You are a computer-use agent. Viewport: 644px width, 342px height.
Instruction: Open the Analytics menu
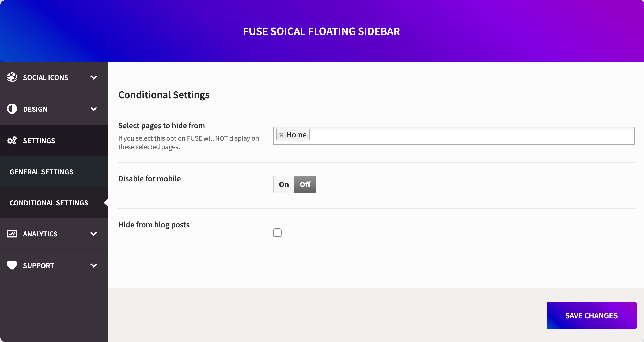54,234
